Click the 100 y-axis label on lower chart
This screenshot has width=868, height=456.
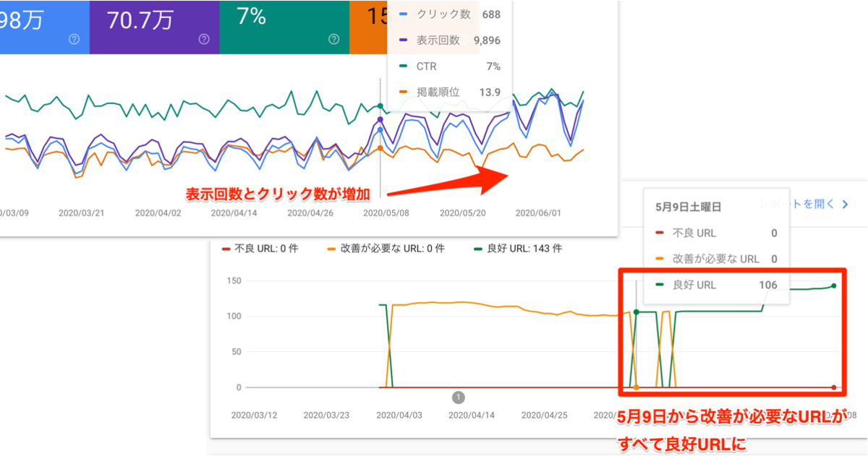pos(234,317)
